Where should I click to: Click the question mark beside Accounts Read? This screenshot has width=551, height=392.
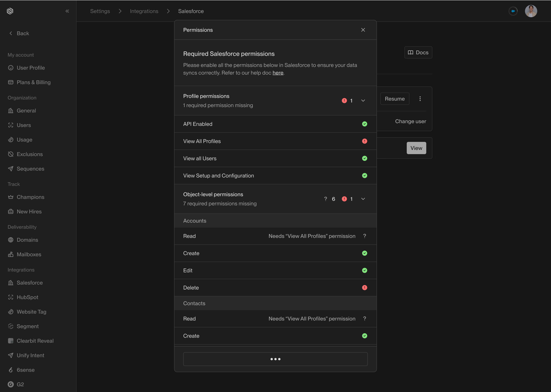click(x=364, y=236)
